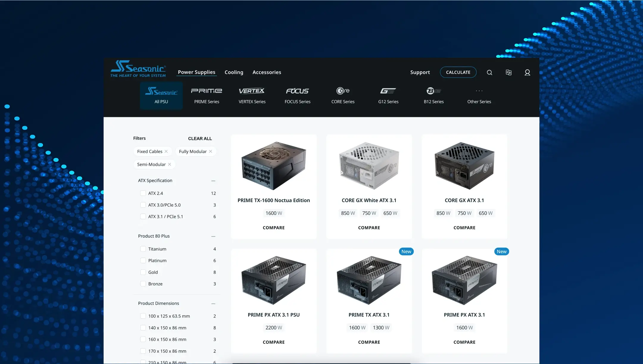Compare the PRIME TX-1600 Noctua Edition

pos(274,228)
